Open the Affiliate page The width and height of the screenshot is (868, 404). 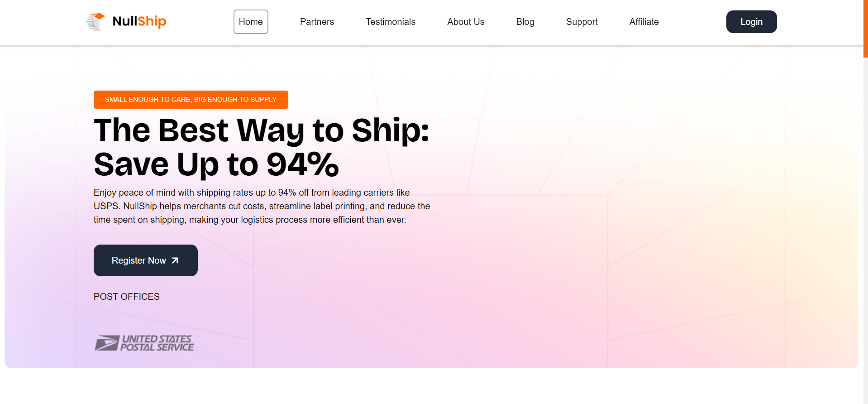point(644,22)
